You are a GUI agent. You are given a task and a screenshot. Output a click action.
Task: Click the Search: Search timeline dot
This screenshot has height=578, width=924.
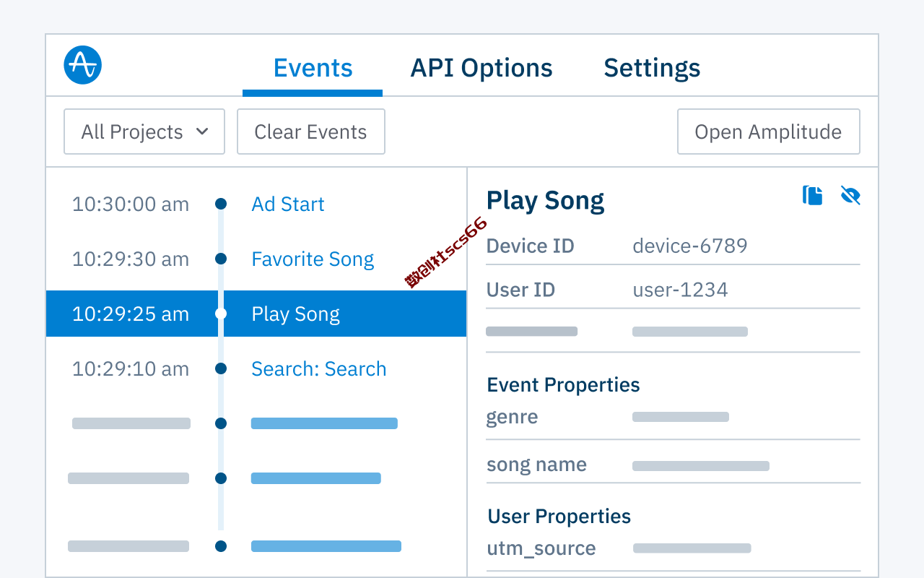click(221, 368)
